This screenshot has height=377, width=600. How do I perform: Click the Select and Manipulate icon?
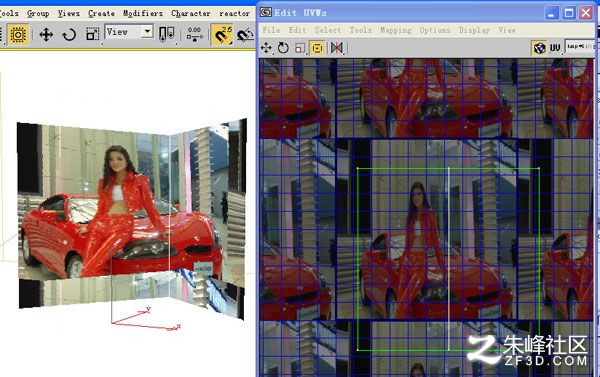(x=194, y=34)
